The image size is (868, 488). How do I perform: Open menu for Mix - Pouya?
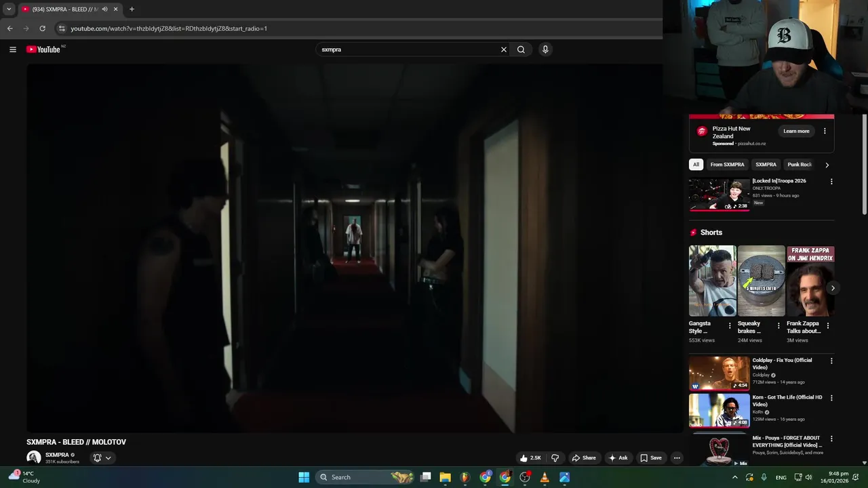tap(831, 439)
